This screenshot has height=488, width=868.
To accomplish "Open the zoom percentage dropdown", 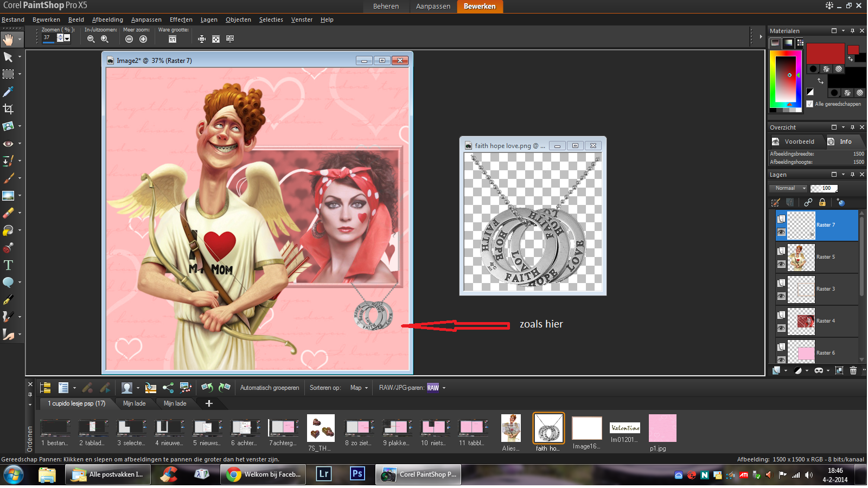I will [x=67, y=38].
